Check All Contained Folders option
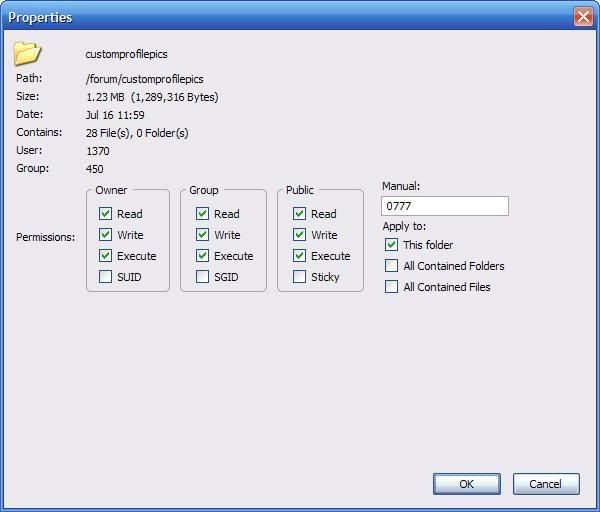 pos(391,266)
